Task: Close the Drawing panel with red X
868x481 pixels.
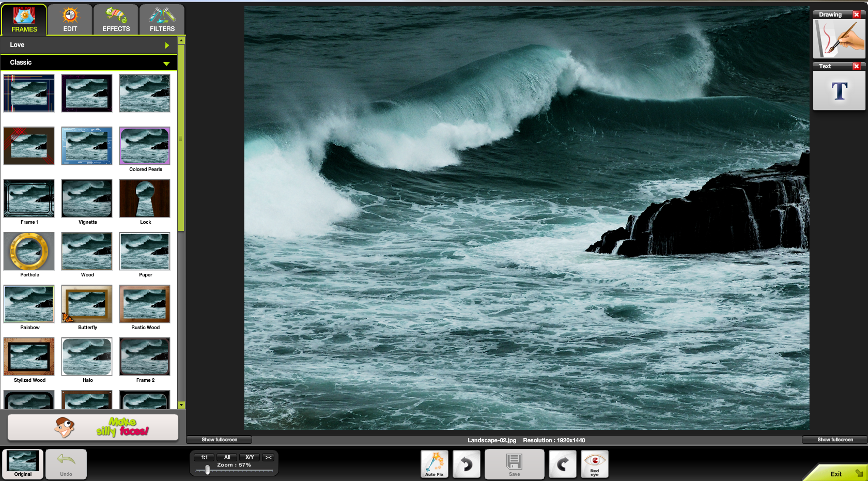Action: (x=856, y=15)
